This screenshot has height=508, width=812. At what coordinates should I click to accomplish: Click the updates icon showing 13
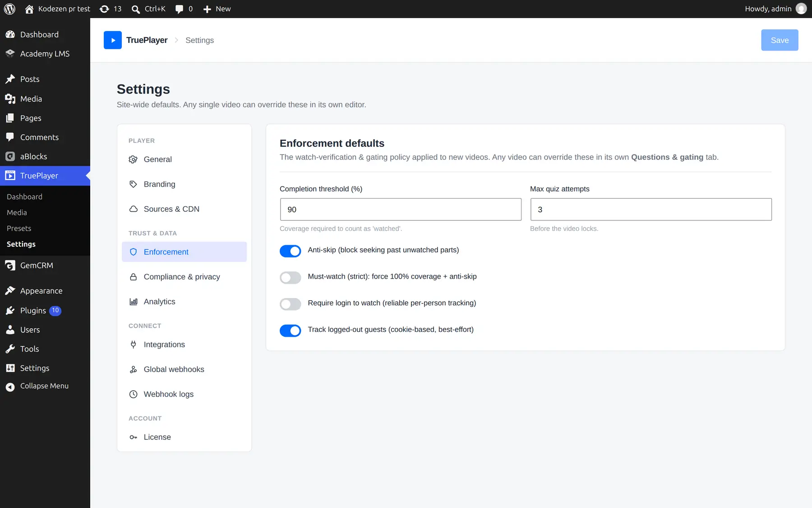pos(104,9)
